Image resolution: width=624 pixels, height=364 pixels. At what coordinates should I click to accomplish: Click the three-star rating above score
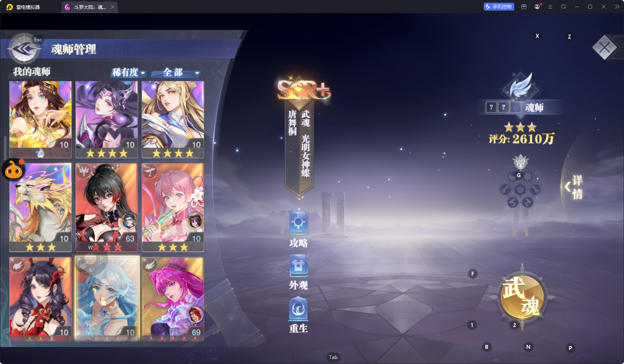[x=520, y=127]
